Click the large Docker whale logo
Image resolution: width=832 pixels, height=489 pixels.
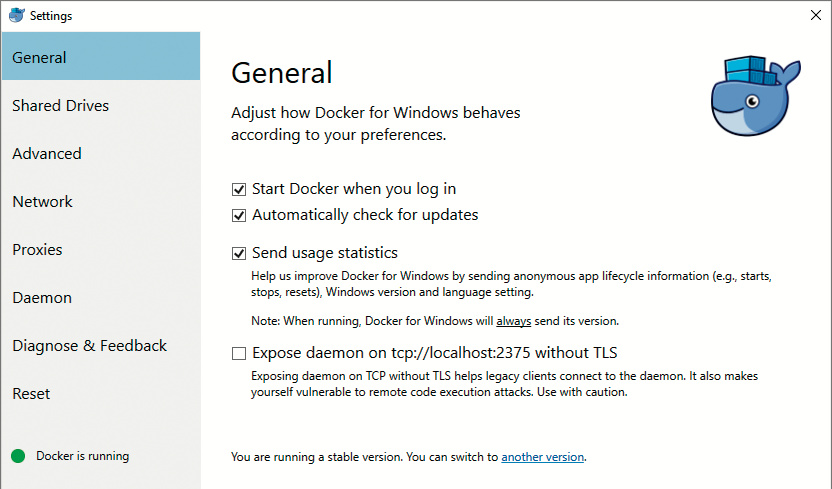(x=755, y=97)
